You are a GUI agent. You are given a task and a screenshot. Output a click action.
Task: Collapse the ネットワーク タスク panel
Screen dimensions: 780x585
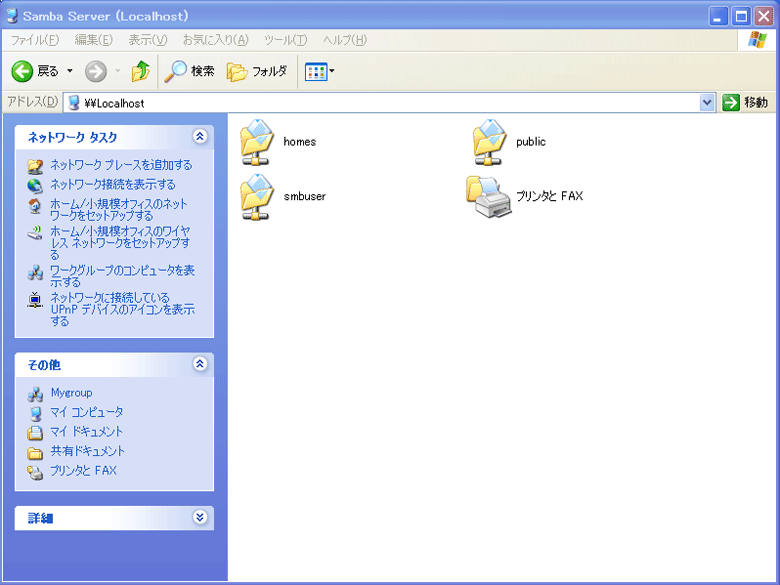point(200,137)
